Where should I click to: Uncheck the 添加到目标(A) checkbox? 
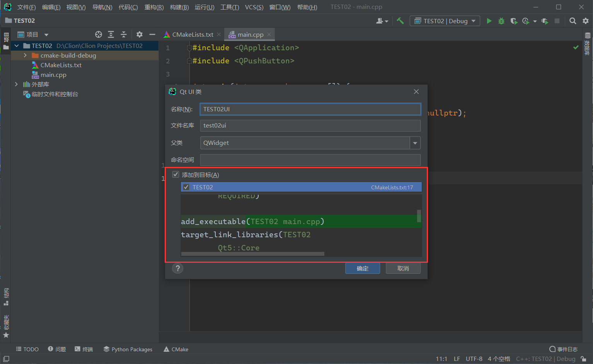(176, 174)
